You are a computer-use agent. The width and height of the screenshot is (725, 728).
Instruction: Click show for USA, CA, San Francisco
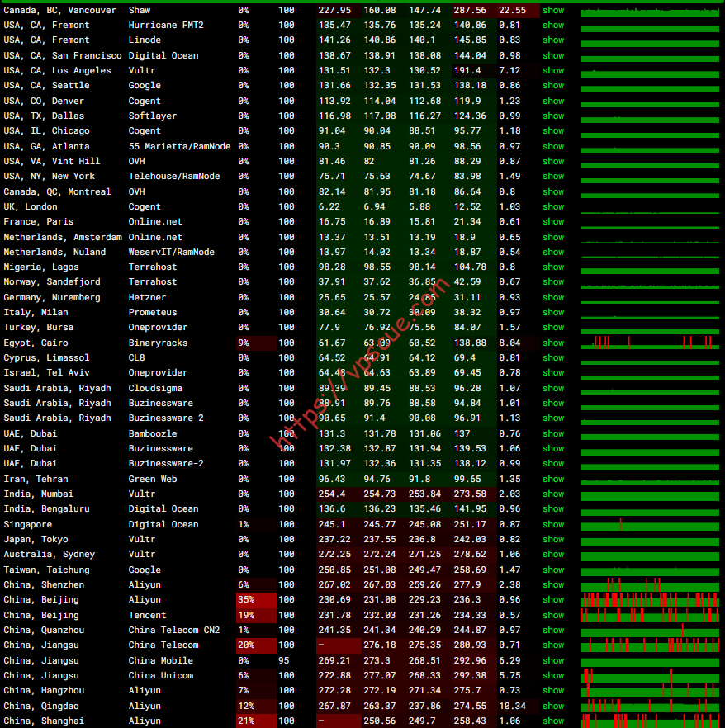click(553, 56)
